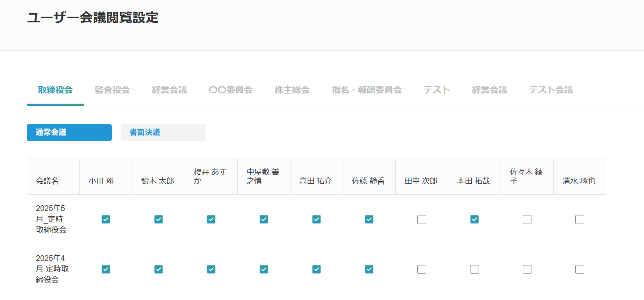This screenshot has height=300, width=644.
Task: Check 佐々木 綾子 for 2025年5月 meeting
Action: [x=527, y=220]
